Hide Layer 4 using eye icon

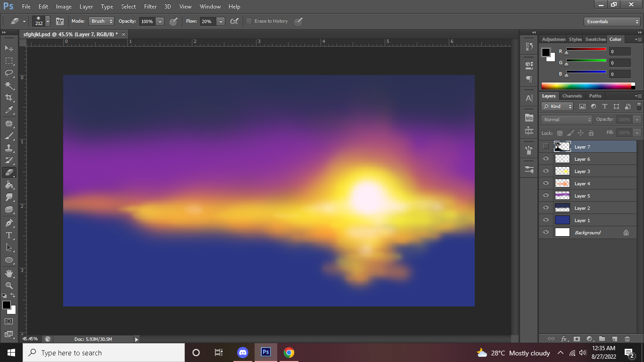point(546,183)
